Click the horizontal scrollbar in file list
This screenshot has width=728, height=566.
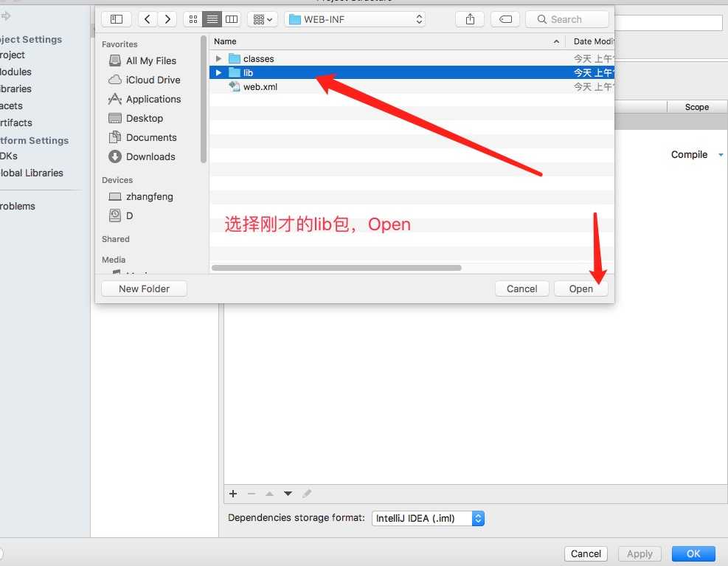click(336, 268)
